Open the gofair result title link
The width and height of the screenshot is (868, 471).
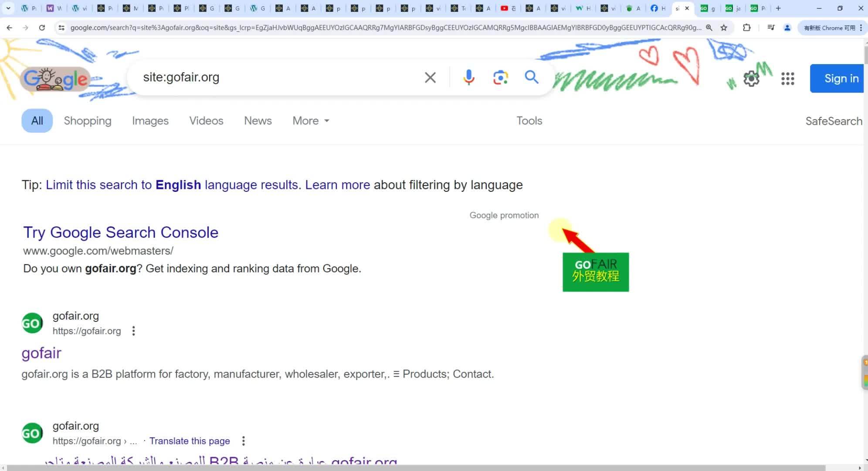[x=41, y=353]
